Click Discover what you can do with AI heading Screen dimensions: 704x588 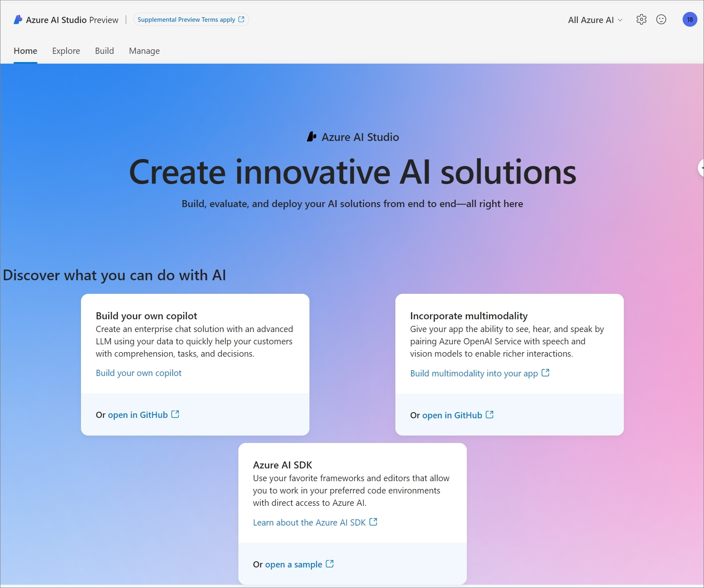(x=114, y=275)
